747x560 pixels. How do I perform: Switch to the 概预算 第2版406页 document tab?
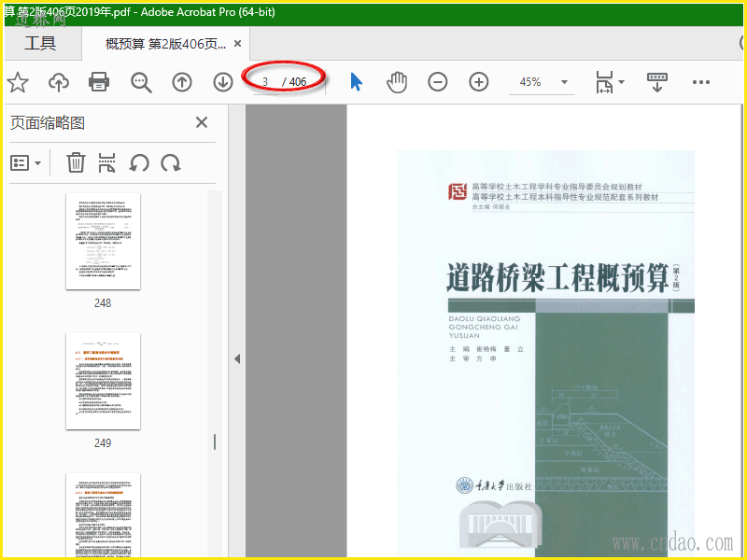pyautogui.click(x=165, y=44)
